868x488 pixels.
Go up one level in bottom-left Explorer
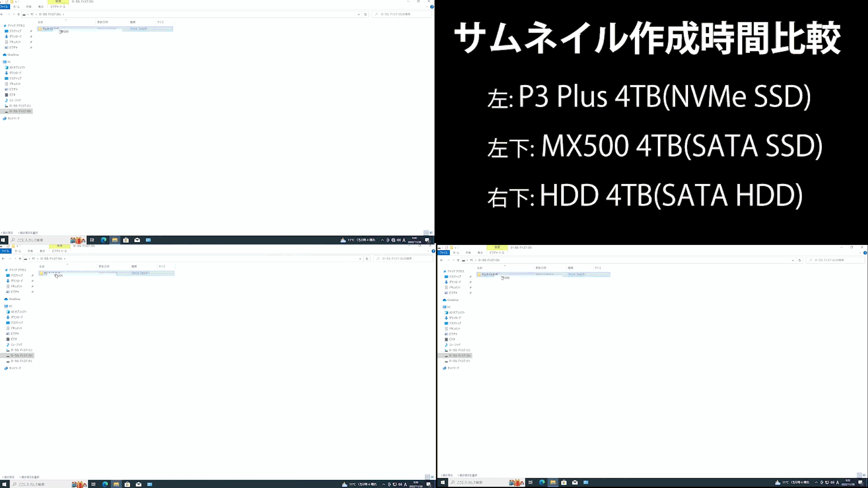pos(20,259)
